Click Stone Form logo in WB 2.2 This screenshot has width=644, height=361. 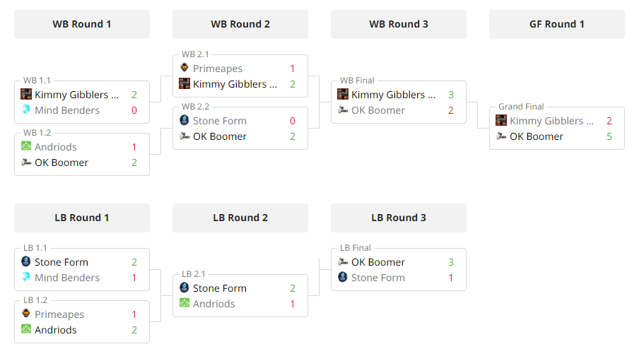185,120
